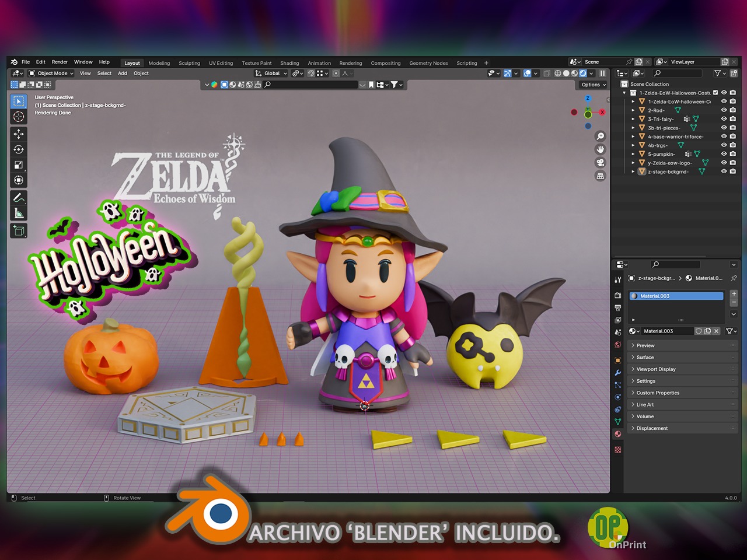Open the Render properties tab
Screen dimensions: 747x560
[617, 296]
